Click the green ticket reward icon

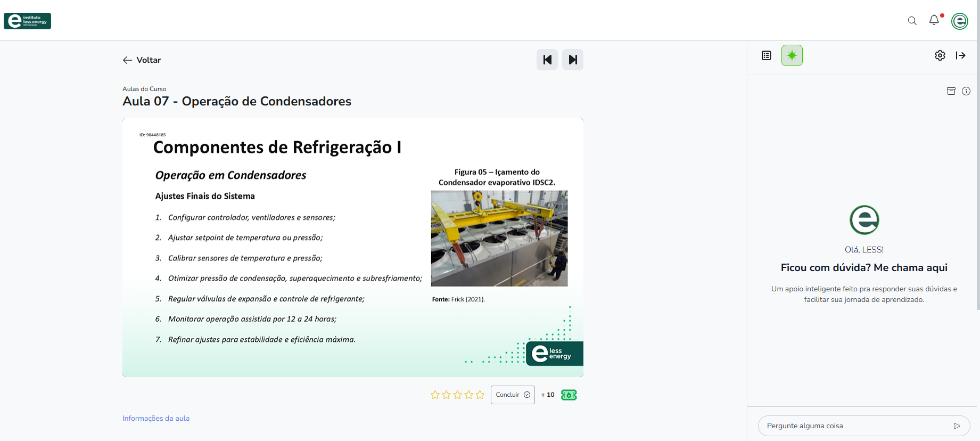tap(569, 395)
